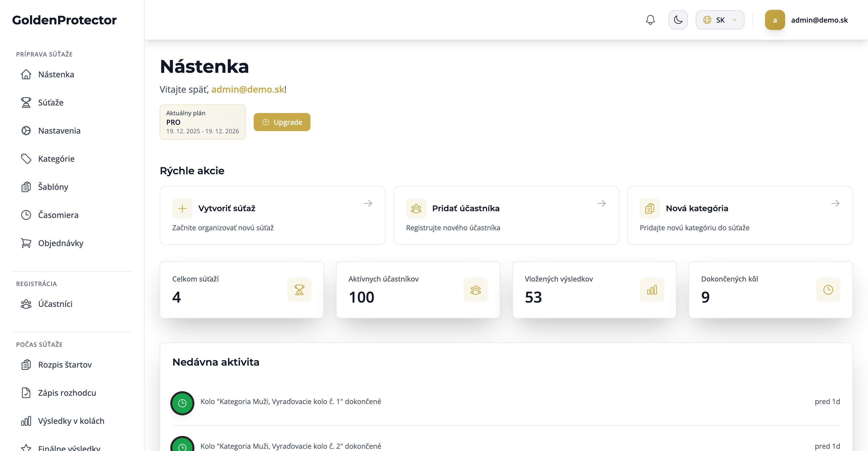The image size is (868, 451).
Task: Click the notifications bell icon
Action: click(650, 20)
